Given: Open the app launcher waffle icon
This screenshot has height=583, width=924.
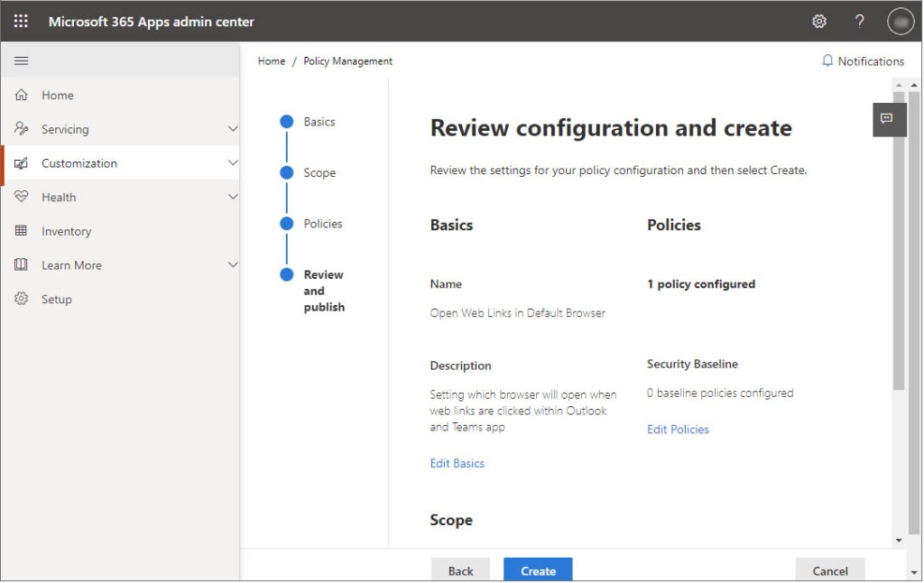Looking at the screenshot, I should pyautogui.click(x=21, y=22).
